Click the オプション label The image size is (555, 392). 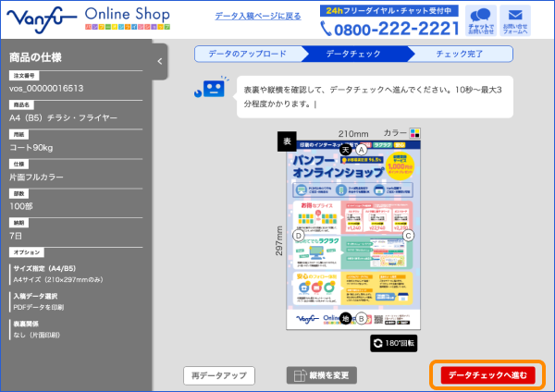[x=27, y=252]
